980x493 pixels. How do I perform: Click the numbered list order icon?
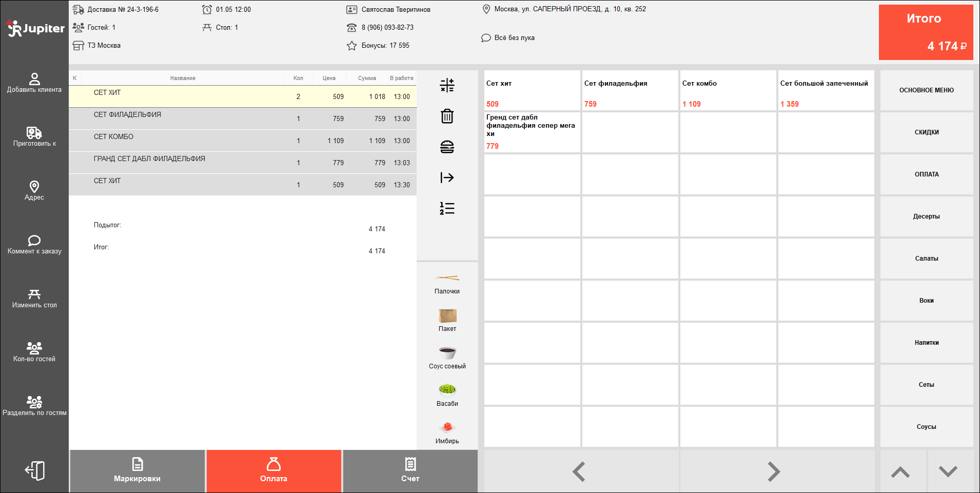(x=447, y=208)
